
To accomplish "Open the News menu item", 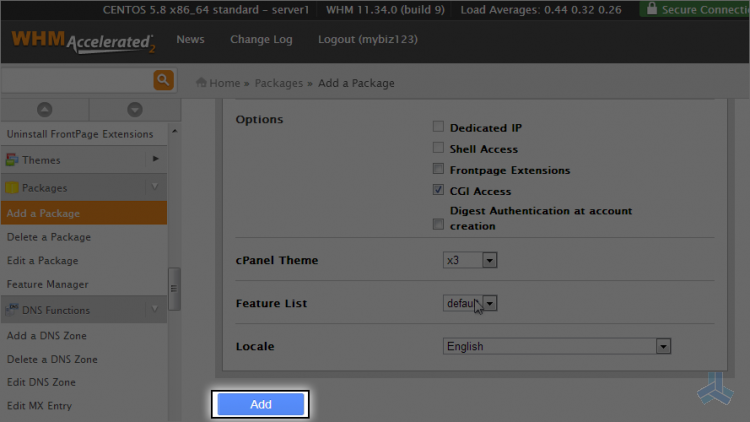I will [190, 39].
